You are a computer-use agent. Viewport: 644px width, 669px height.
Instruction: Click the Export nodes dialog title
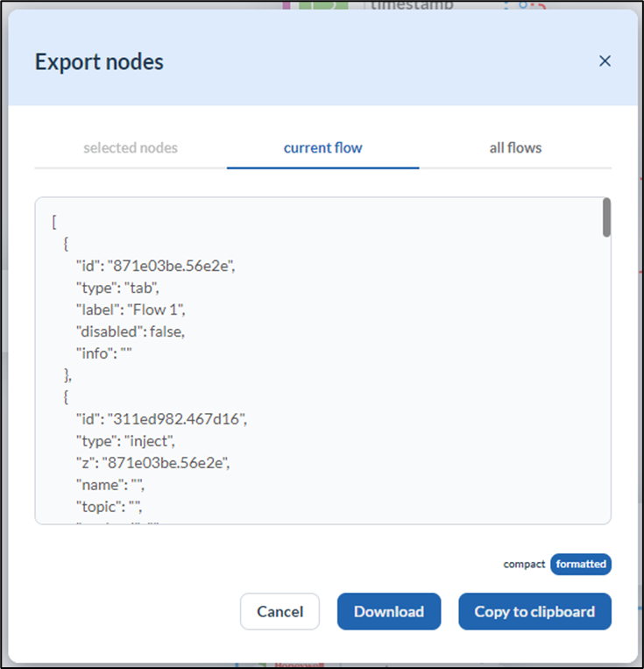click(x=99, y=62)
